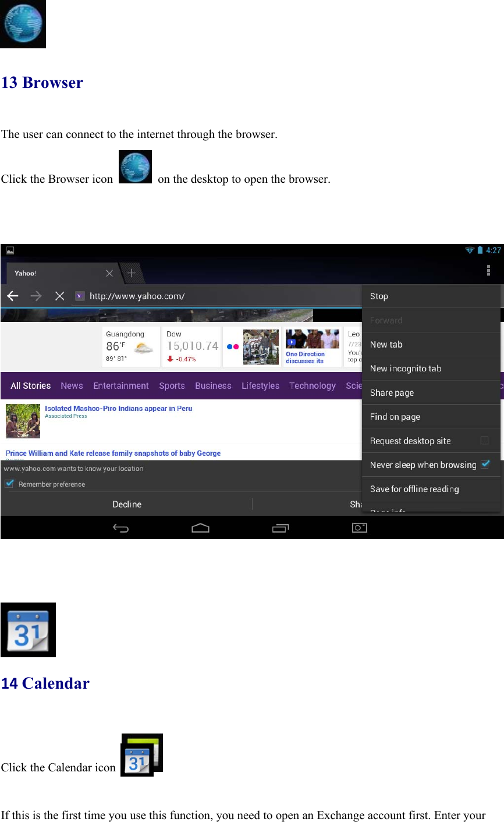
Task: Open the Business category
Action: pyautogui.click(x=213, y=385)
